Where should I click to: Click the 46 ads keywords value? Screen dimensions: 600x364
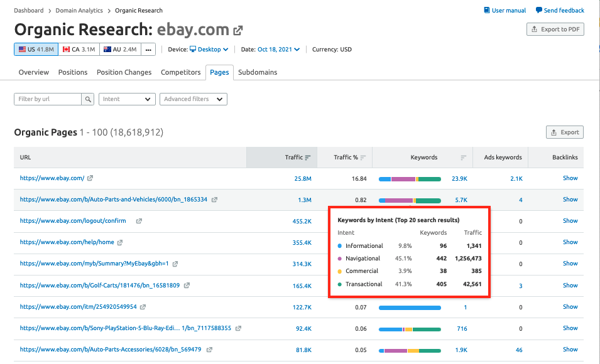tap(519, 350)
